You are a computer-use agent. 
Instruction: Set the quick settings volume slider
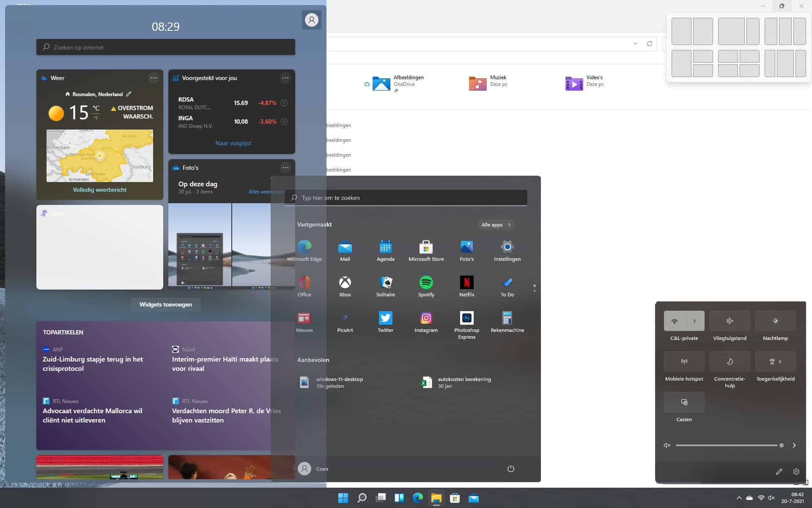click(x=729, y=445)
